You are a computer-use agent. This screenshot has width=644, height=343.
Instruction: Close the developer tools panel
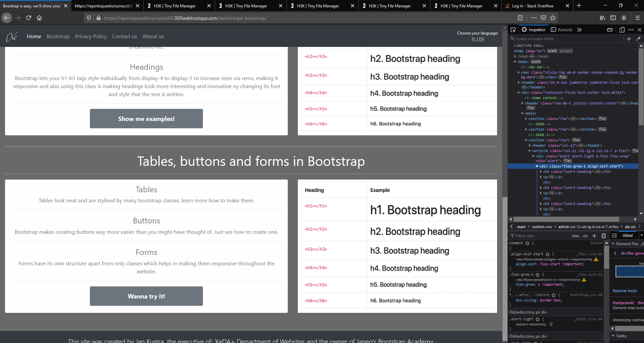(x=639, y=30)
